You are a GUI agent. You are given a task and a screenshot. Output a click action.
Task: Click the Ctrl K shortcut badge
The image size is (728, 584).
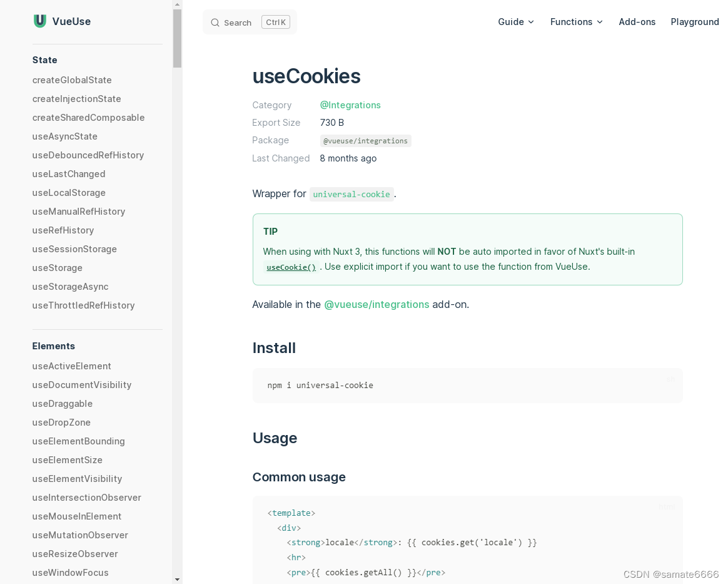[275, 21]
